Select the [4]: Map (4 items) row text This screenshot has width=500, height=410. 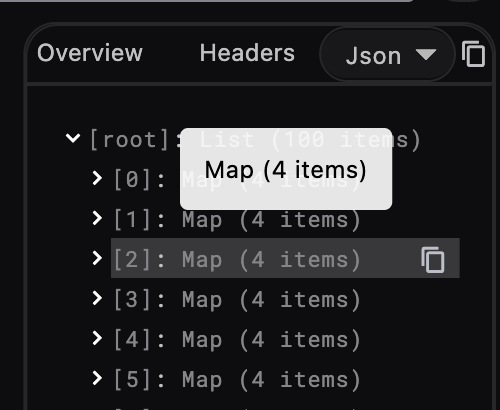237,340
